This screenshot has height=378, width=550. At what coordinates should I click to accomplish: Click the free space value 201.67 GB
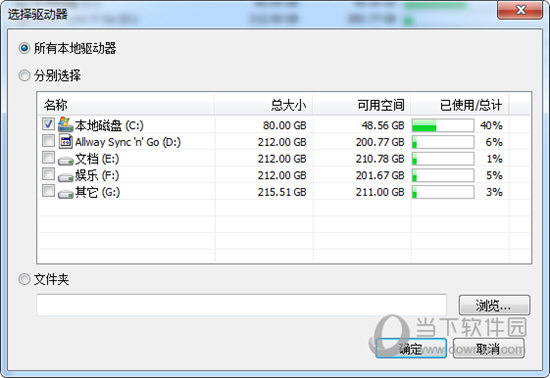point(380,175)
